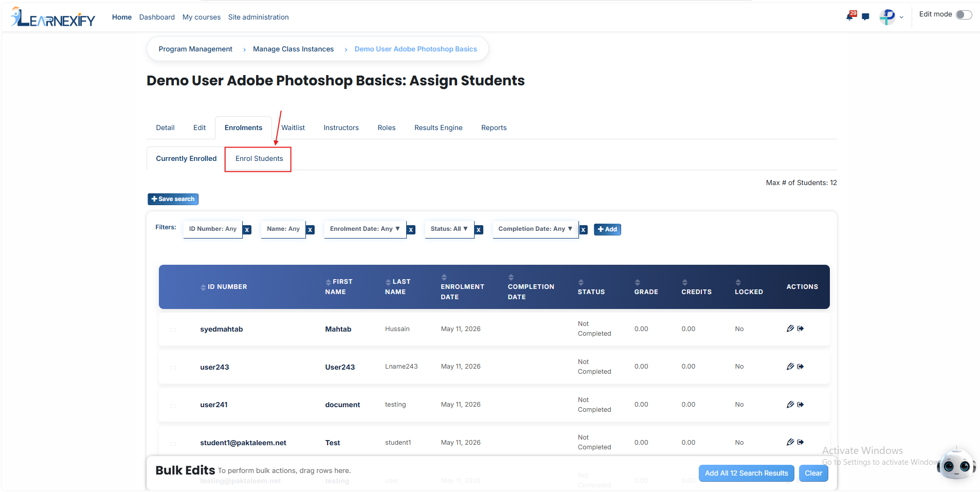Image resolution: width=980 pixels, height=492 pixels.
Task: Open the notifications bell icon
Action: click(x=850, y=16)
